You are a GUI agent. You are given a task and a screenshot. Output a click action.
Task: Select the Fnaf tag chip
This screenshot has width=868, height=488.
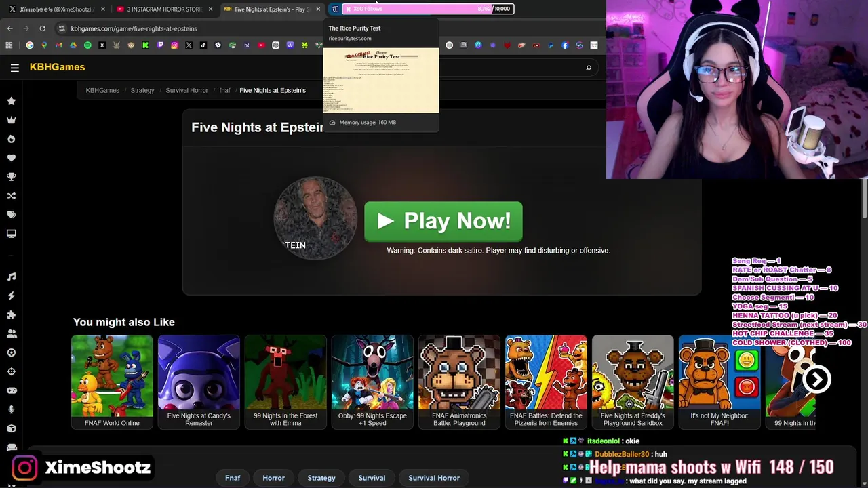point(233,478)
